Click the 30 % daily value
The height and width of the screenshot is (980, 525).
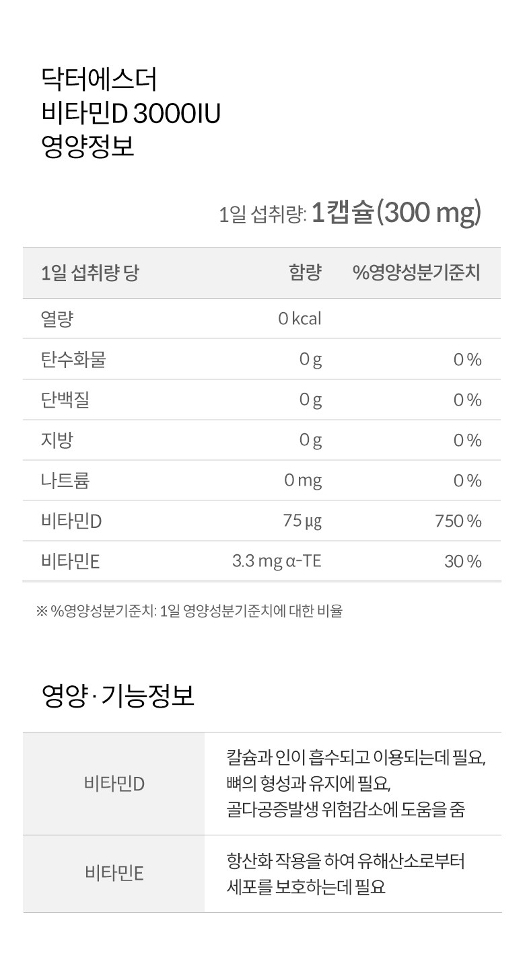[463, 562]
